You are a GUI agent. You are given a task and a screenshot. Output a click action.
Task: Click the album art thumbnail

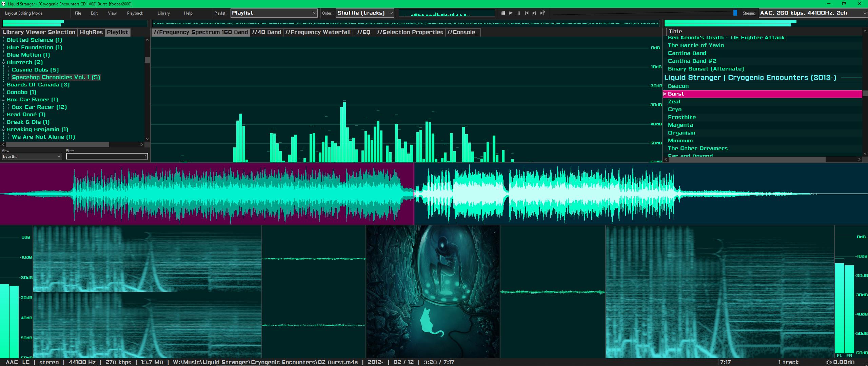pyautogui.click(x=433, y=292)
